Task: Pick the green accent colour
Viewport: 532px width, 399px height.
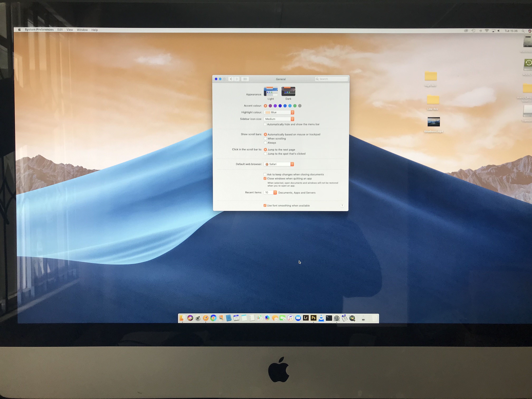Action: click(295, 106)
